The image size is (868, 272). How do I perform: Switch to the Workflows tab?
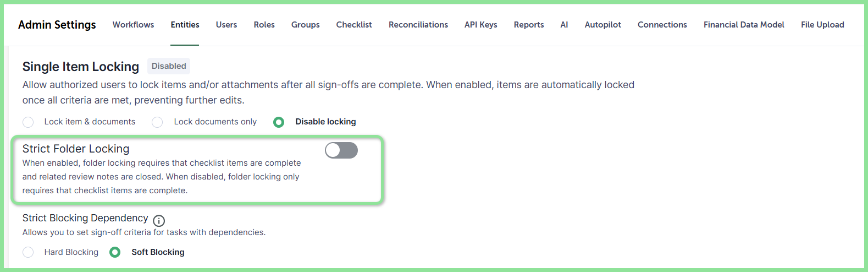133,25
